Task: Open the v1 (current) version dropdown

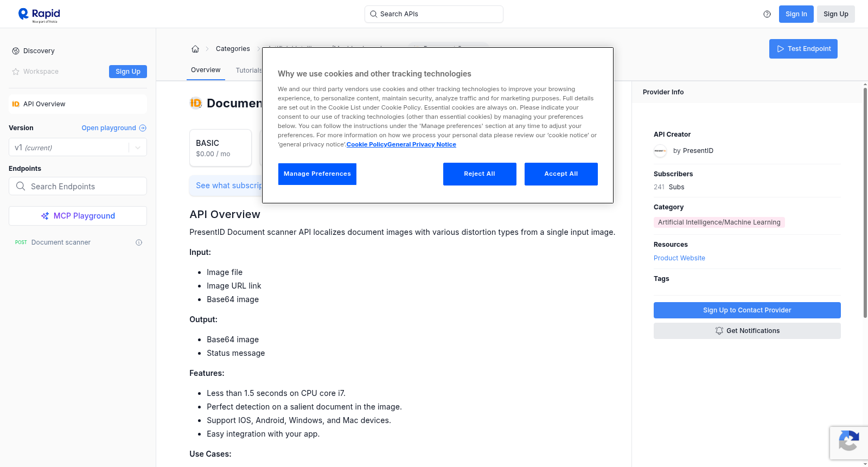Action: pos(78,148)
